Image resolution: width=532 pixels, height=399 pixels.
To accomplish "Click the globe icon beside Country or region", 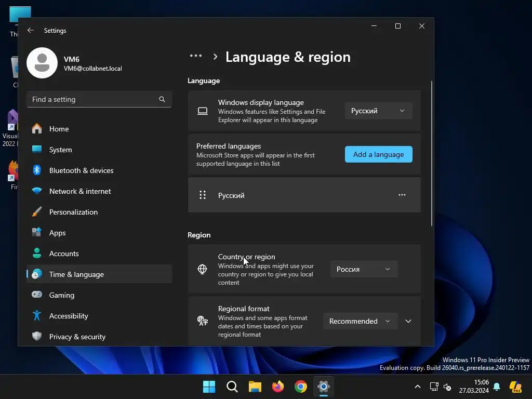I will click(x=202, y=269).
